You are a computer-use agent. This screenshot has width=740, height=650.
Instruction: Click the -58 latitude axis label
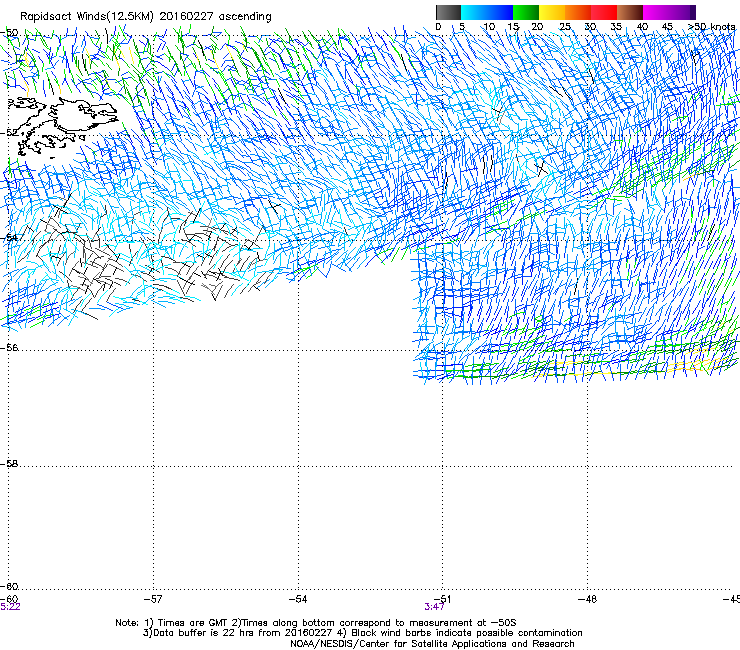9,464
